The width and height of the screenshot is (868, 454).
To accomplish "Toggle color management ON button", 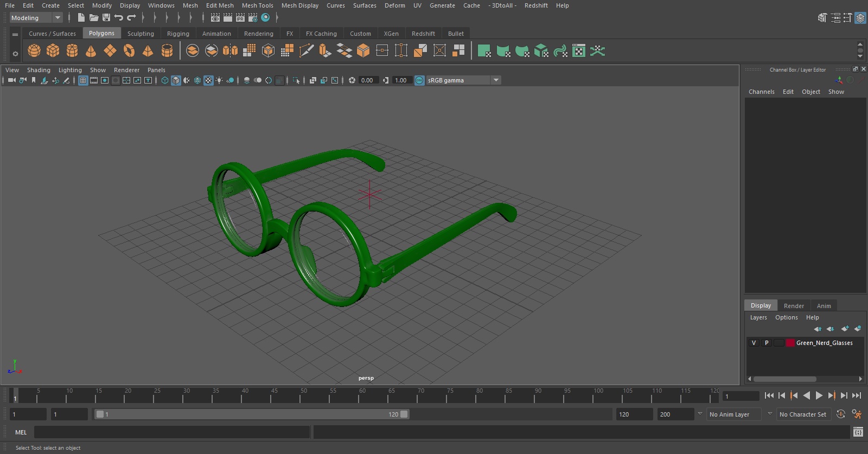I will pos(419,80).
